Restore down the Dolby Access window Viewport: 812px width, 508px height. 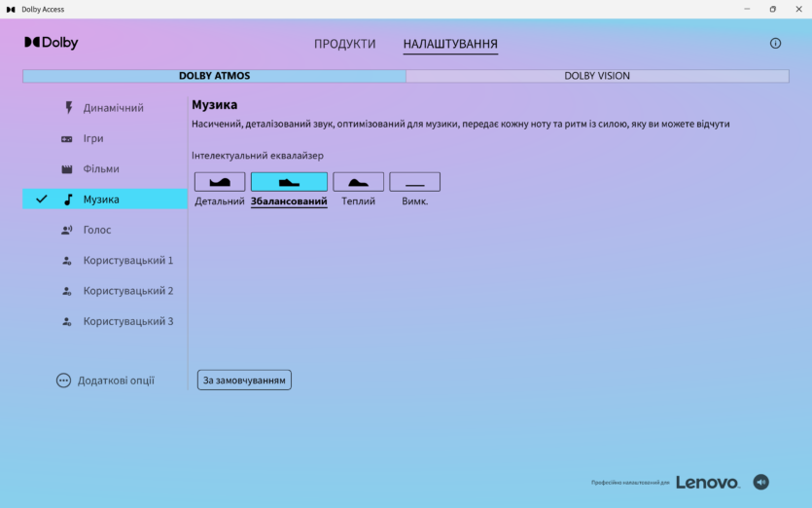tap(773, 9)
